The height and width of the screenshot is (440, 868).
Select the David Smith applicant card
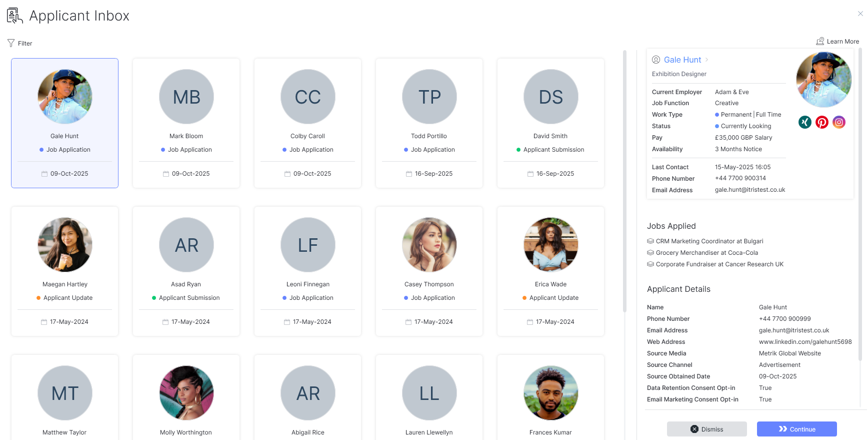(x=550, y=123)
